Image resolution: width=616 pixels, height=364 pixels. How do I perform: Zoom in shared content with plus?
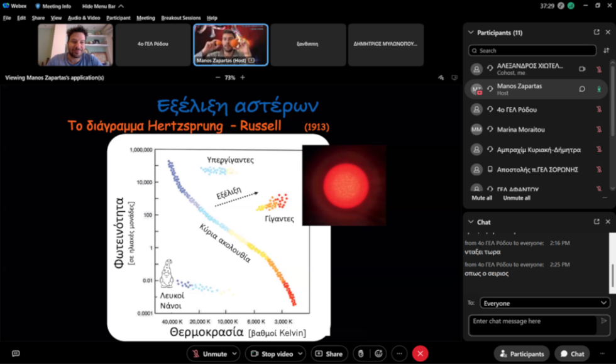(x=243, y=77)
